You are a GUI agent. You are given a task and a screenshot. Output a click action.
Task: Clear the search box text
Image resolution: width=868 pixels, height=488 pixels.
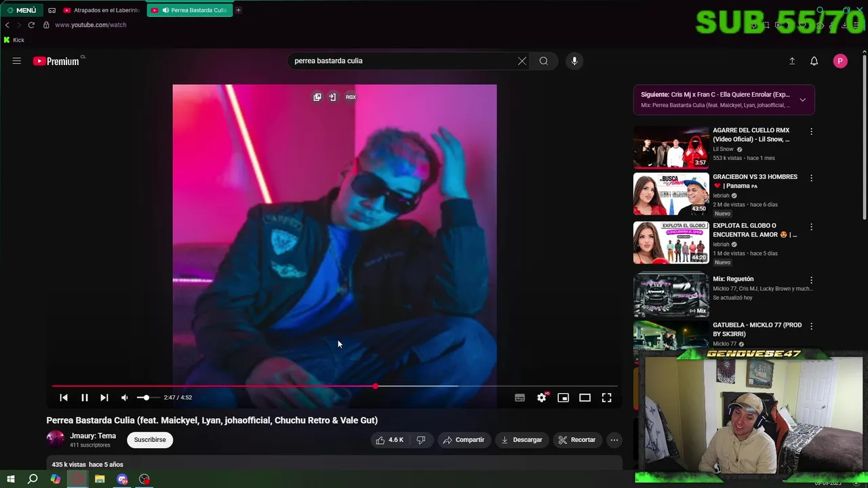(x=521, y=61)
